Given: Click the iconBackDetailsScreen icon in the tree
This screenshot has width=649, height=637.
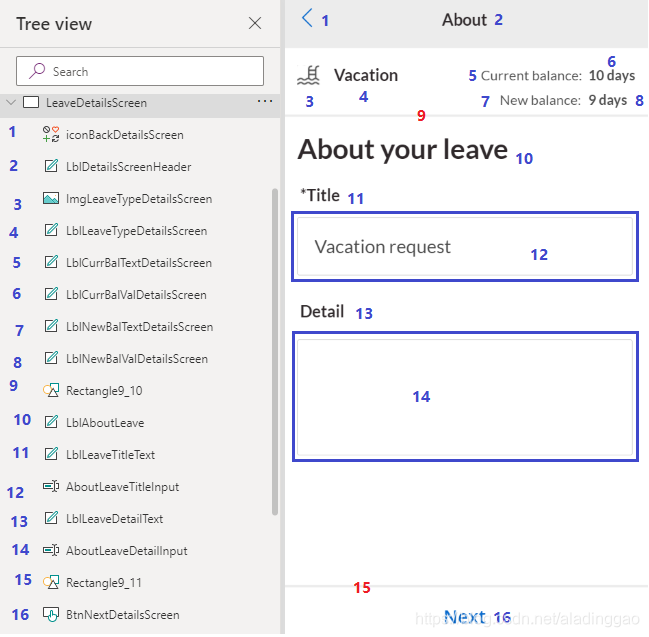Looking at the screenshot, I should point(51,134).
